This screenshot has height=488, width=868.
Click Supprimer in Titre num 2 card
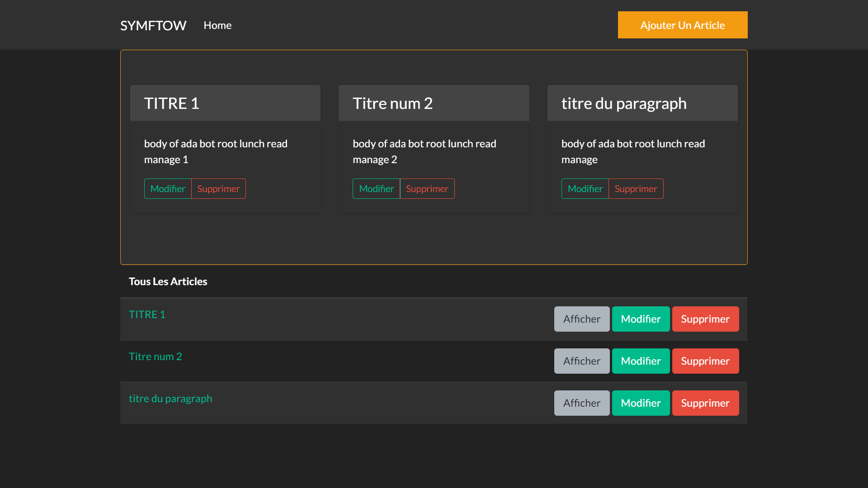point(427,189)
